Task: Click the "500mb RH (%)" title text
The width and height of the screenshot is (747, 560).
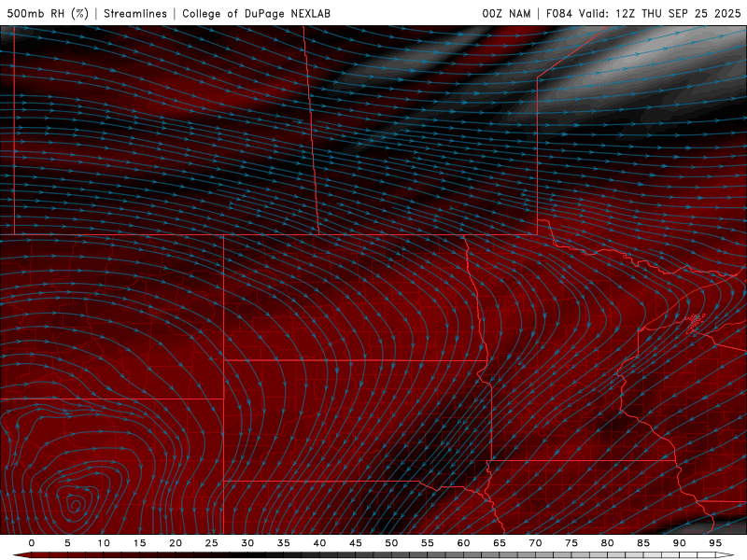Action: click(x=48, y=13)
